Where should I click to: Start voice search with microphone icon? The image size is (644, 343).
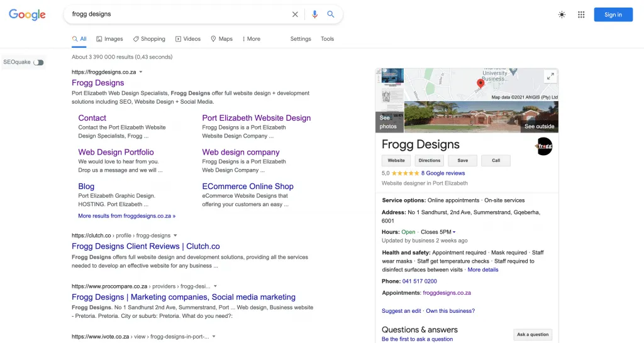pyautogui.click(x=314, y=14)
